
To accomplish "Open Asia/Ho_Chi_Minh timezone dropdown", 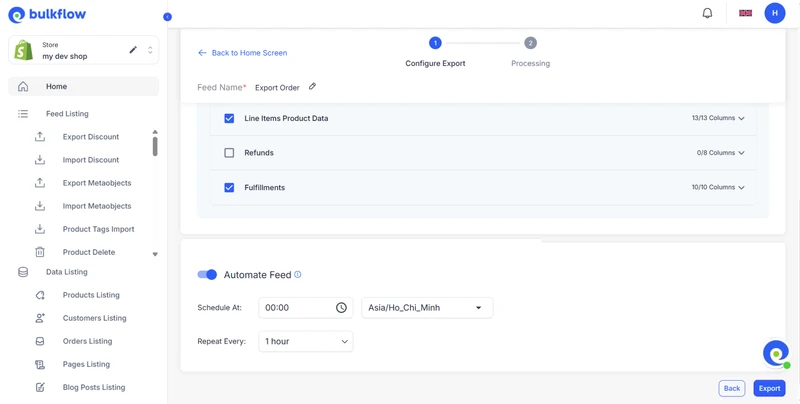I will tap(427, 308).
